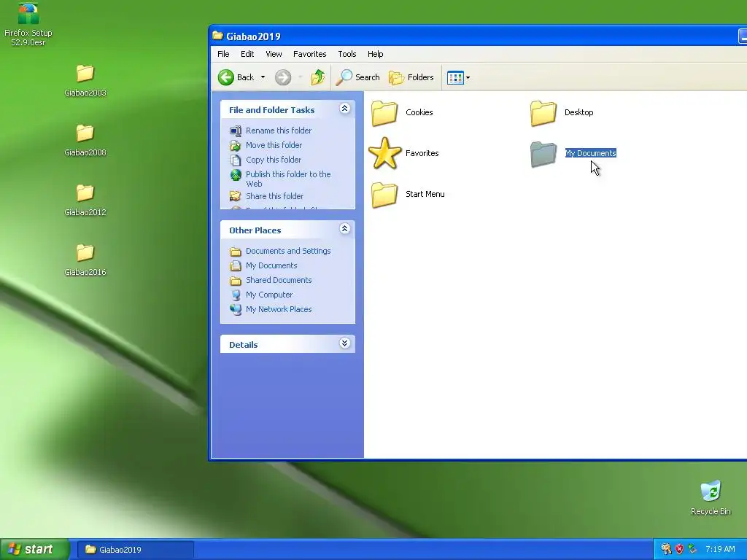
Task: Select the Desktop folder icon
Action: (543, 113)
